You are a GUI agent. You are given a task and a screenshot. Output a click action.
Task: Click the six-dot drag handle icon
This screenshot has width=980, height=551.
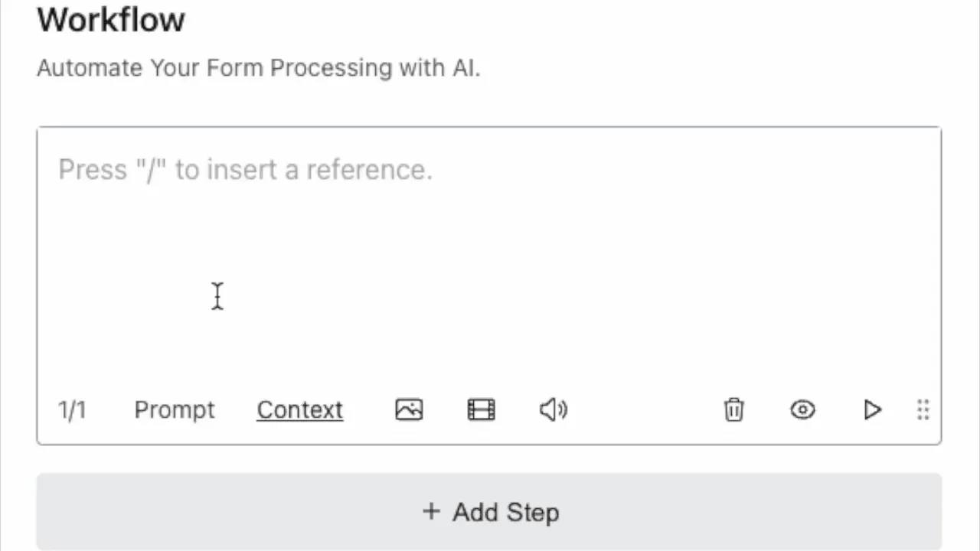coord(923,409)
